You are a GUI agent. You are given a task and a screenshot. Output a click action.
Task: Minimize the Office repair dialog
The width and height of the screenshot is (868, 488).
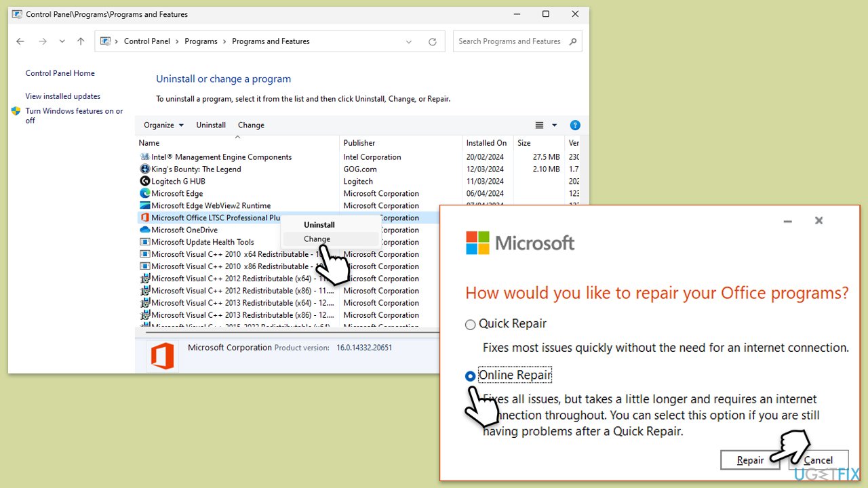(787, 221)
